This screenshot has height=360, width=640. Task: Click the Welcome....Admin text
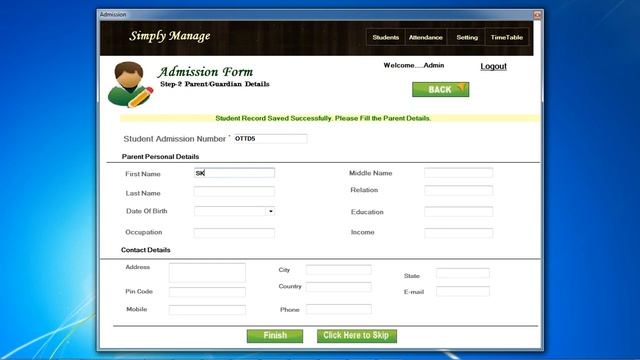pos(413,65)
